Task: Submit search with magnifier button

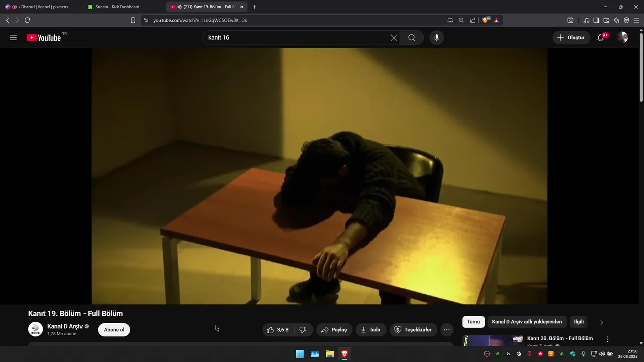Action: [x=412, y=38]
